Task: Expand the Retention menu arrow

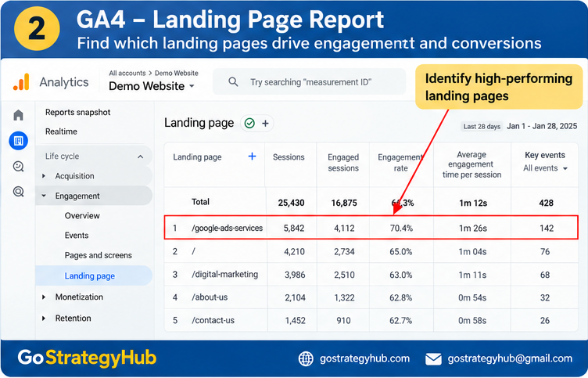Action: click(x=44, y=319)
